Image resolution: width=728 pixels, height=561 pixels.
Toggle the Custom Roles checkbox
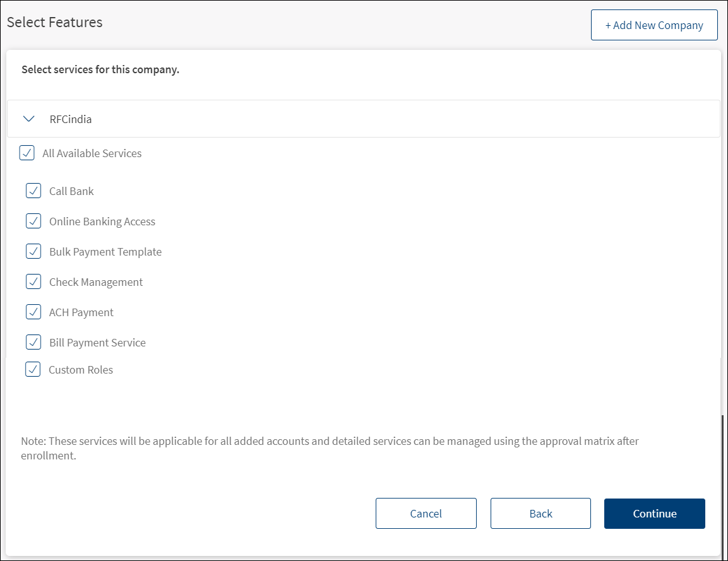click(x=33, y=369)
